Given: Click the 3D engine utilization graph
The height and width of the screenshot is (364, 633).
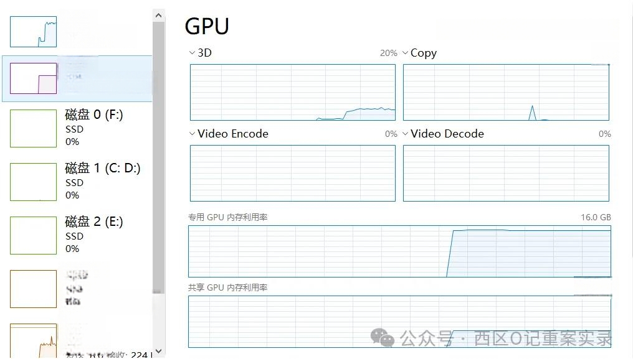Looking at the screenshot, I should [293, 92].
